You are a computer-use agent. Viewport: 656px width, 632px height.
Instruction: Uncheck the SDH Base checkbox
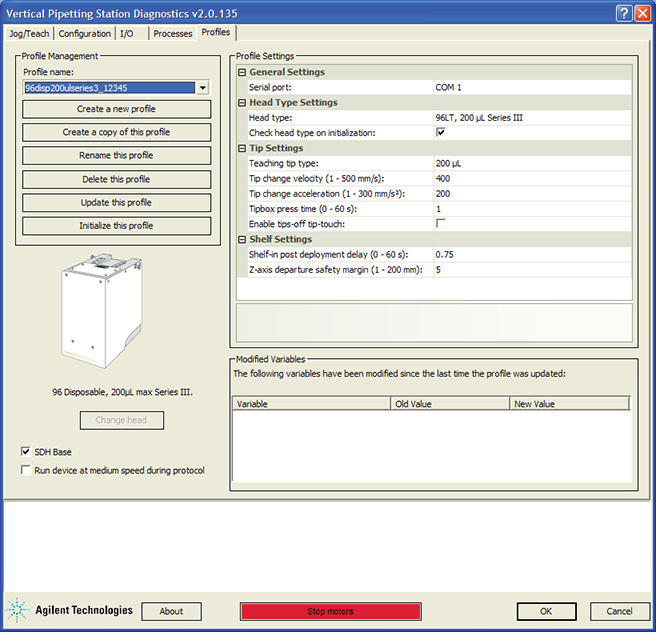click(25, 452)
